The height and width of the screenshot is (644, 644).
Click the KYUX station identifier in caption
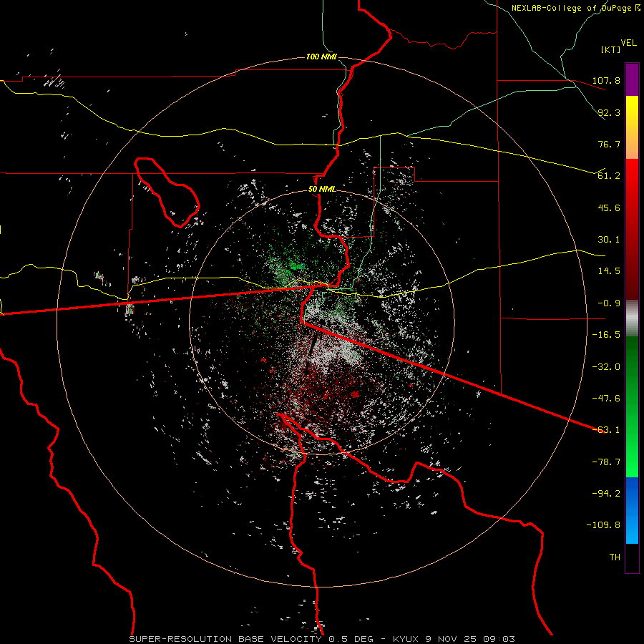[406, 639]
